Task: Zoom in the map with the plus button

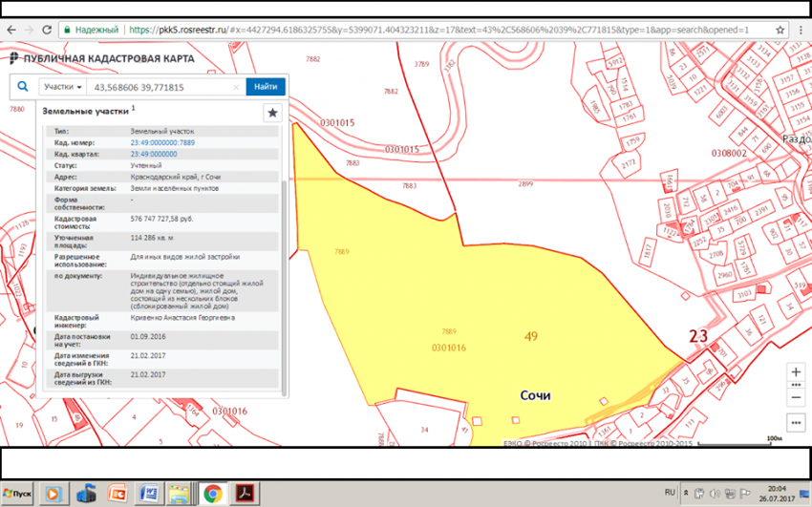Action: tap(796, 372)
